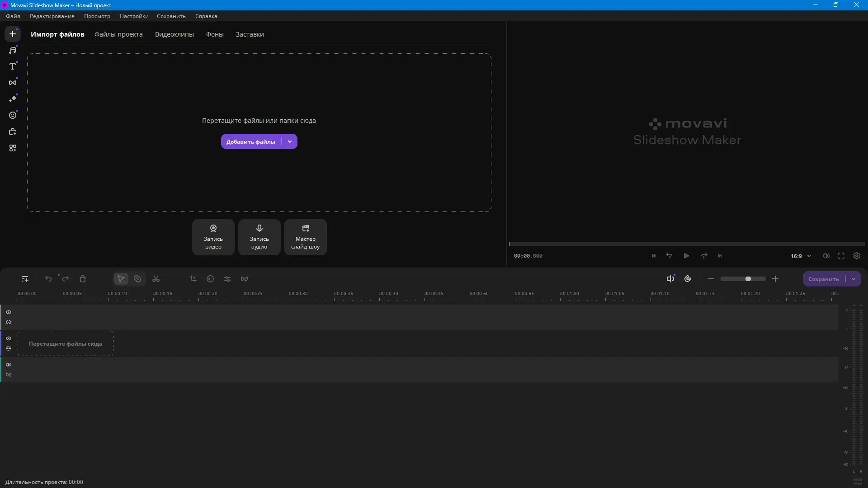Click the Мастер слайд-шоу button

pyautogui.click(x=306, y=237)
